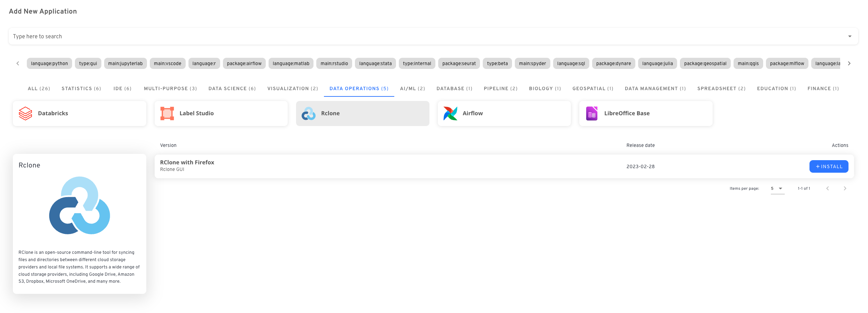Install RClone with Firefox

pos(829,166)
